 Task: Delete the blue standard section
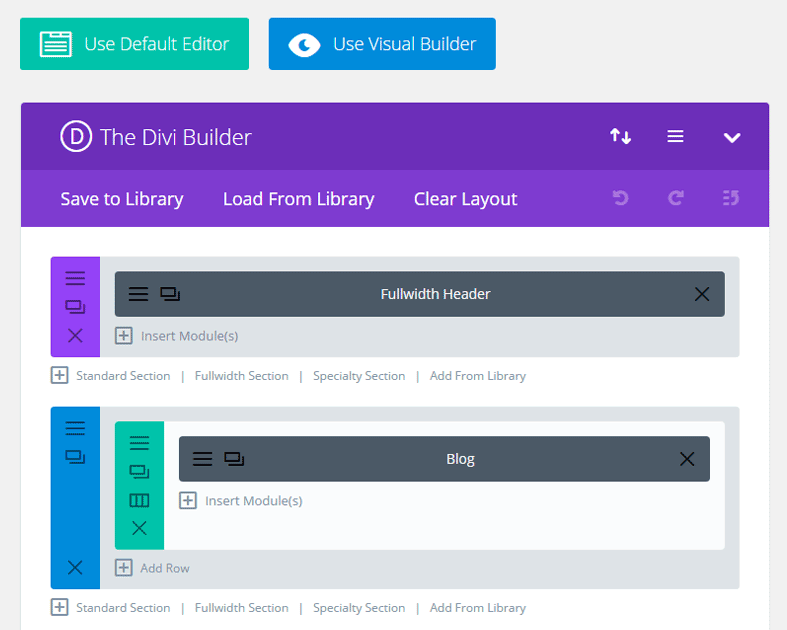coord(75,568)
